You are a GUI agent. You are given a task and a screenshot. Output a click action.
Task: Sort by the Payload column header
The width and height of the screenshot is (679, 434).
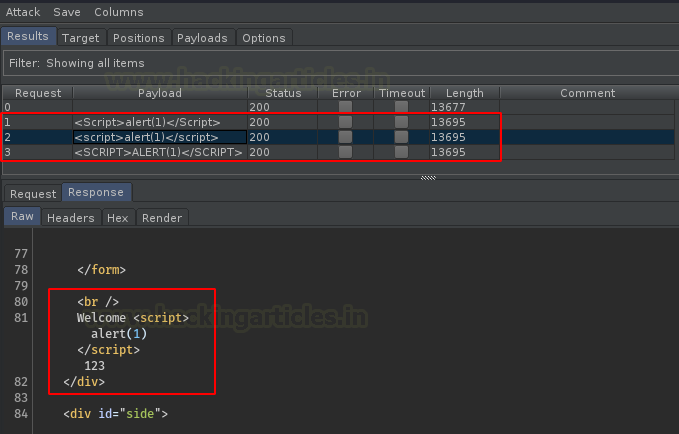160,93
